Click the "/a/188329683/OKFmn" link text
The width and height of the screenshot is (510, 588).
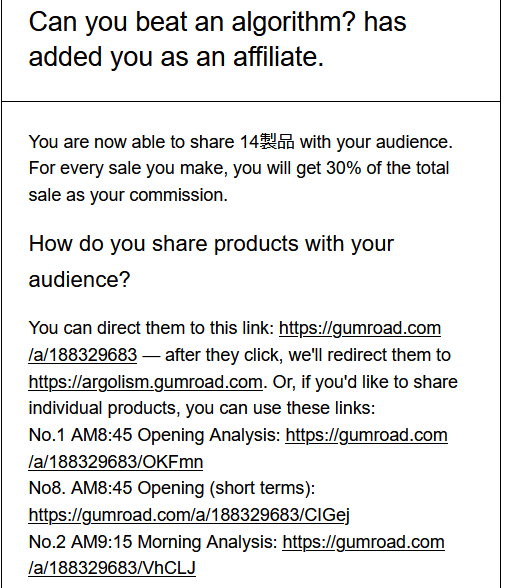pos(116,462)
